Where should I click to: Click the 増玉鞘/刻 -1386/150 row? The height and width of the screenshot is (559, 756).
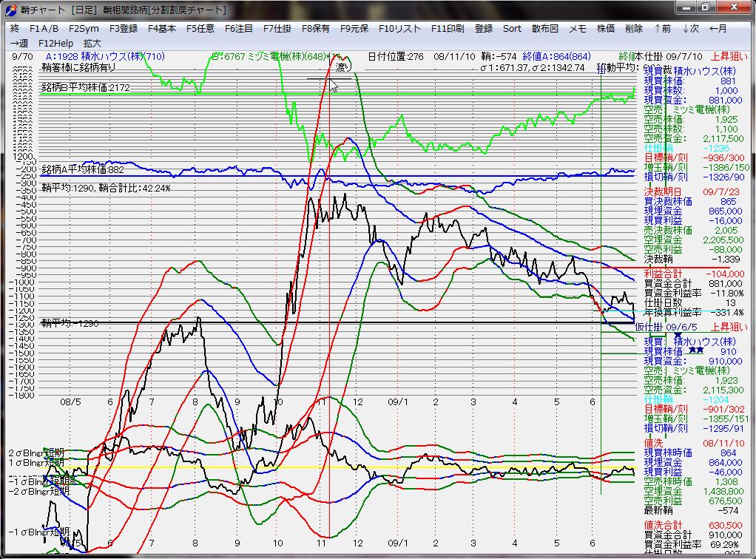[697, 167]
